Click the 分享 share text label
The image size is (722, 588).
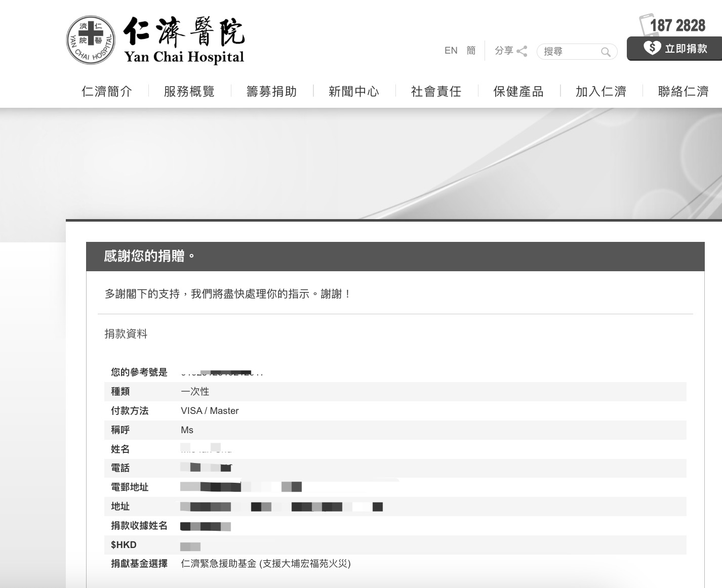coord(504,51)
